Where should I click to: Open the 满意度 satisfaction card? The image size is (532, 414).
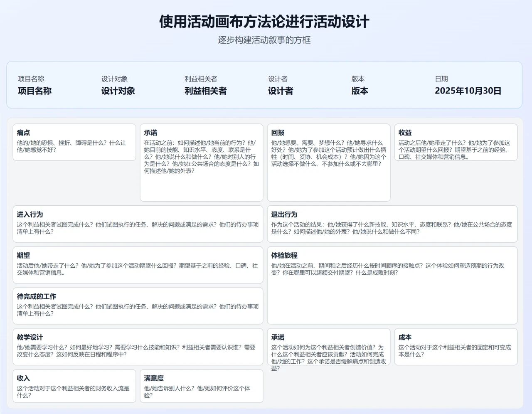[202, 386]
